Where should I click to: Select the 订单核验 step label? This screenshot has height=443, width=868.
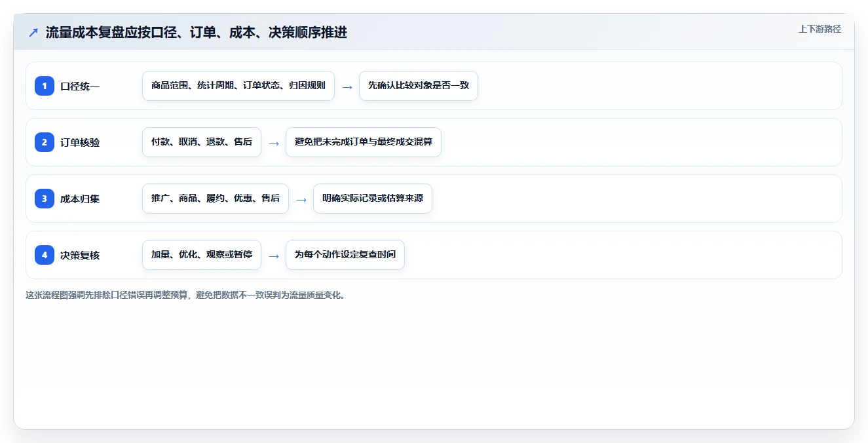80,142
